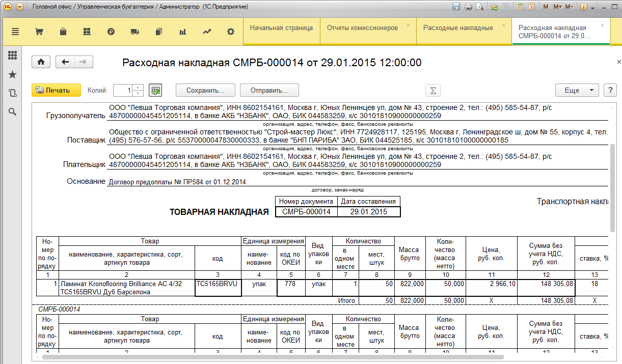The width and height of the screenshot is (622, 364).
Task: Print using the title bar printer icon
Action: pyautogui.click(x=468, y=7)
